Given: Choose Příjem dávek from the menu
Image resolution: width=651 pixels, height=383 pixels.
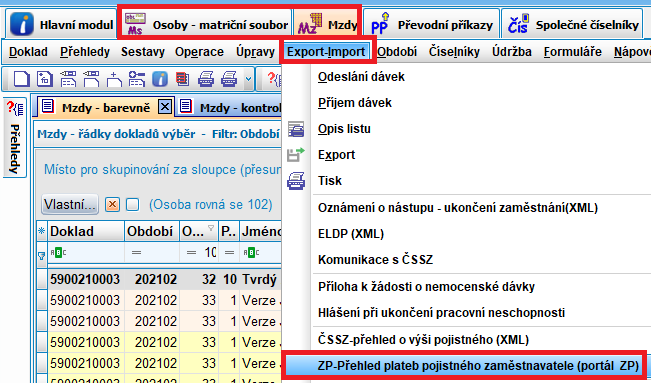Looking at the screenshot, I should [x=355, y=103].
